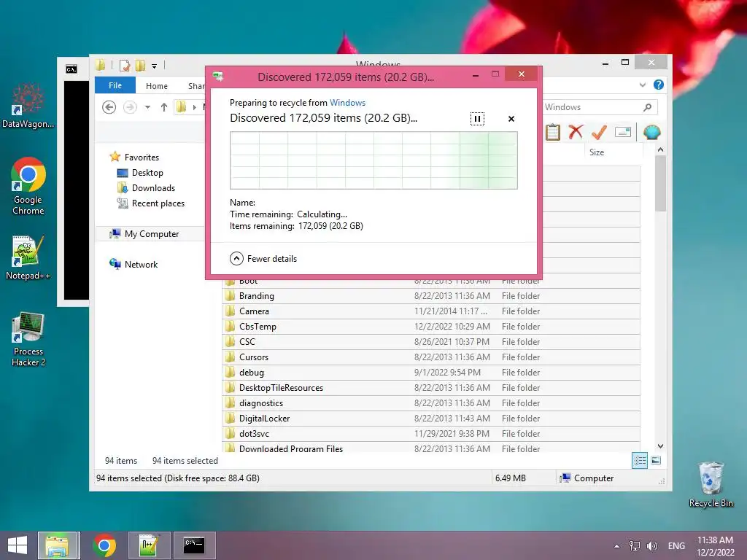
Task: Click the recycle progress throughput graph
Action: pyautogui.click(x=373, y=160)
